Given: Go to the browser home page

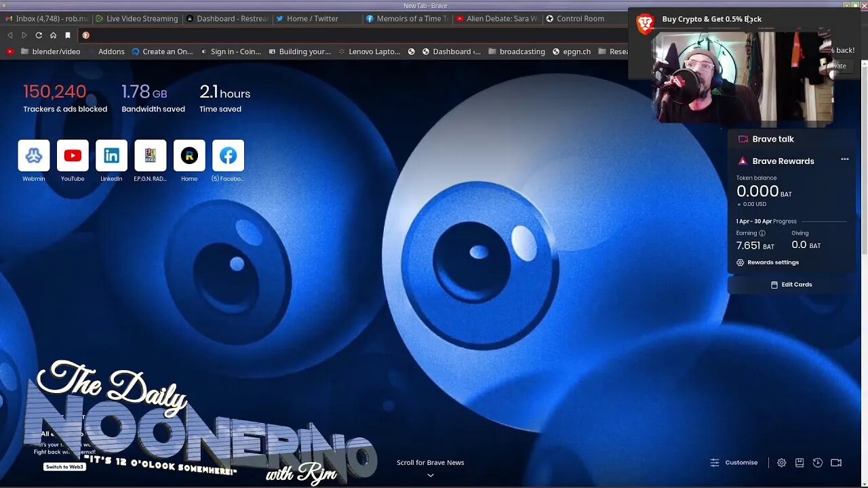Looking at the screenshot, I should [53, 35].
